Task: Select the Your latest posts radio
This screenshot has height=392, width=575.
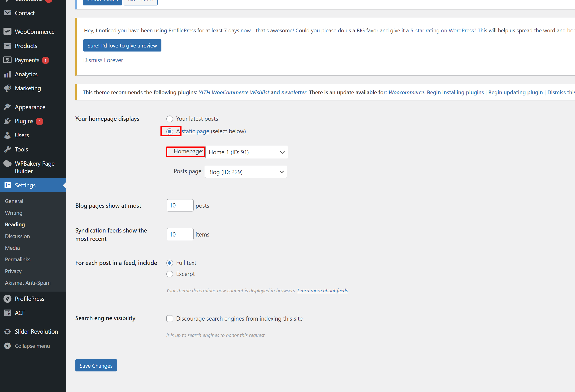Action: (x=169, y=119)
